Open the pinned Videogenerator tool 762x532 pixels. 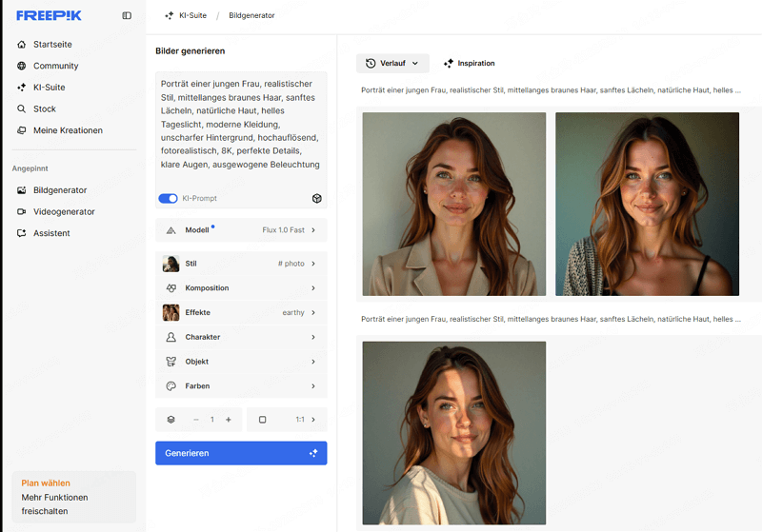pos(64,211)
